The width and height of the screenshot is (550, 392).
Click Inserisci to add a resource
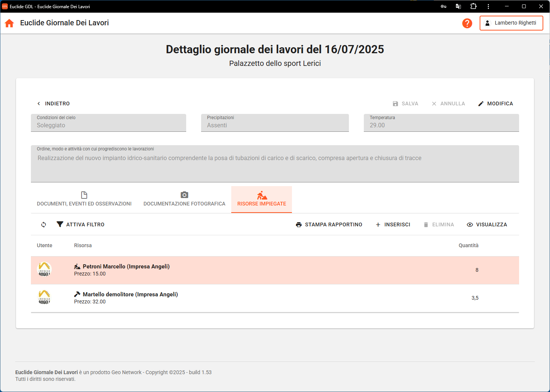point(393,224)
